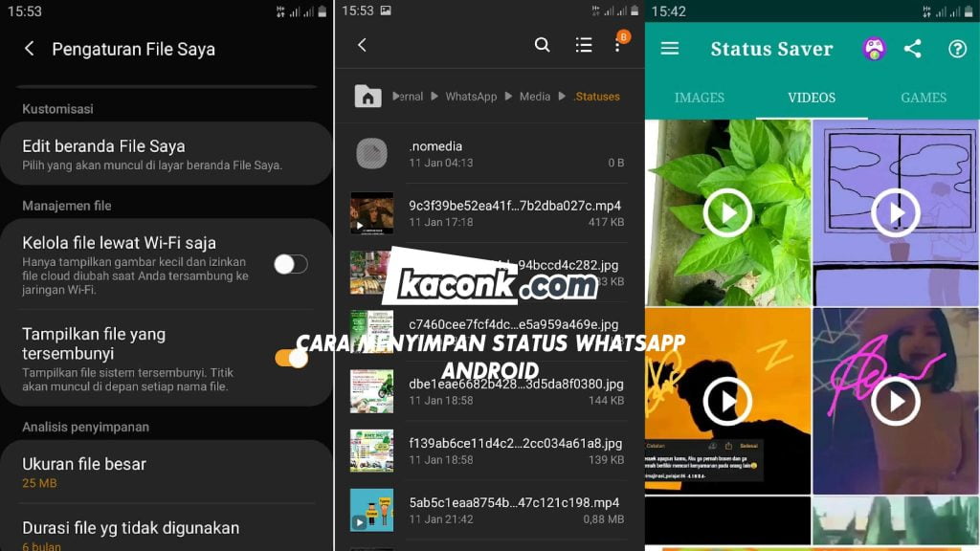Open c7460cee7fcf4dc...e5a959a469e.jpg file

pos(489,332)
